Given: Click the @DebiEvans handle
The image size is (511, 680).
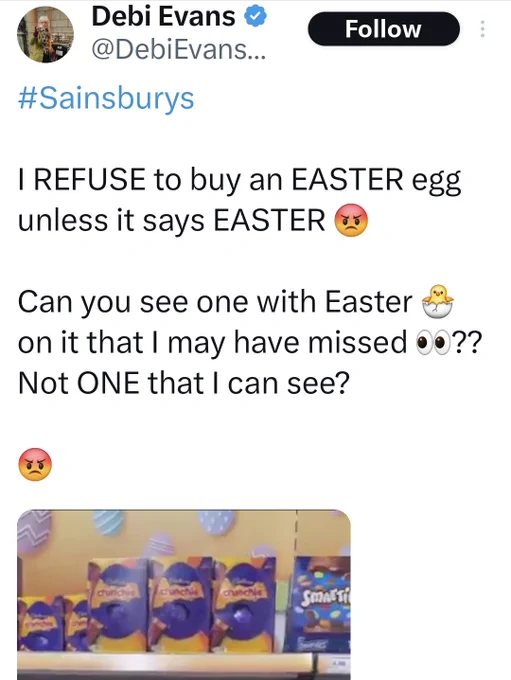Looking at the screenshot, I should tap(178, 50).
